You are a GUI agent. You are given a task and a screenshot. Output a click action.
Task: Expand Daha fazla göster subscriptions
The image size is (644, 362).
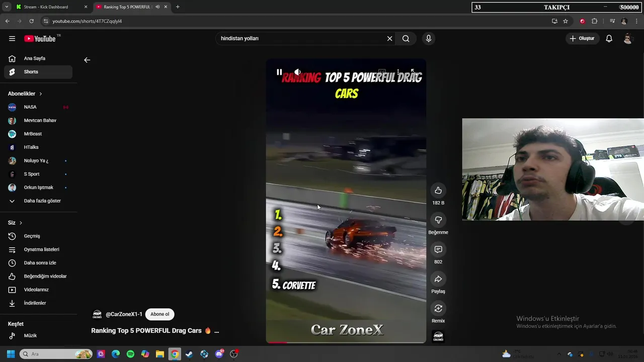[38, 201]
